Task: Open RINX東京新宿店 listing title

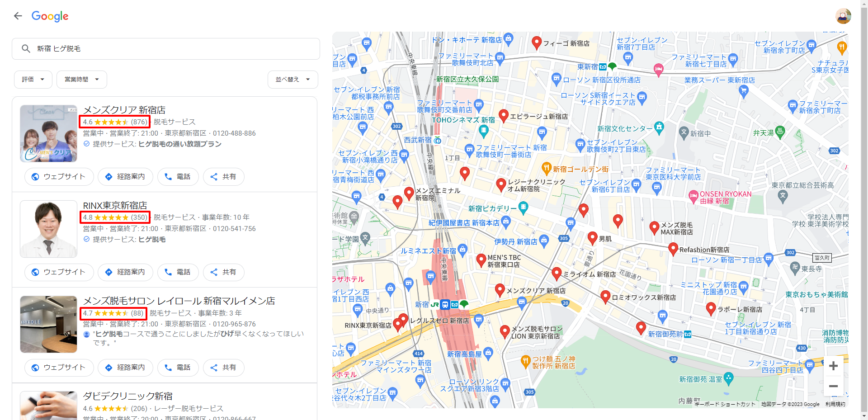Action: coord(115,205)
